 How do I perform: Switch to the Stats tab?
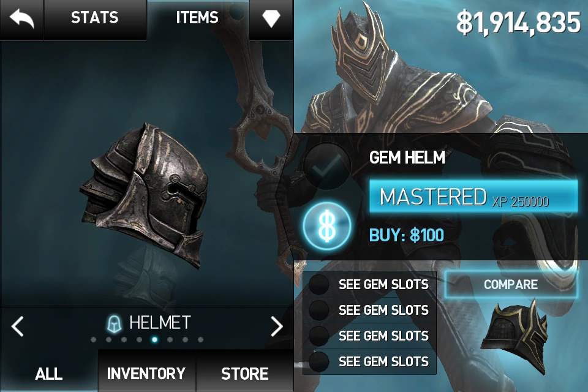point(95,18)
